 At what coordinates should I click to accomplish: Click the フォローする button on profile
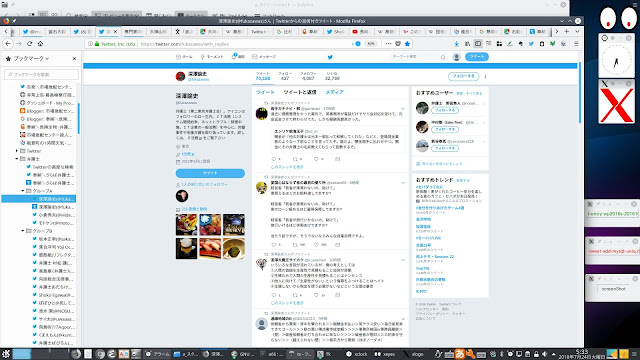point(463,76)
